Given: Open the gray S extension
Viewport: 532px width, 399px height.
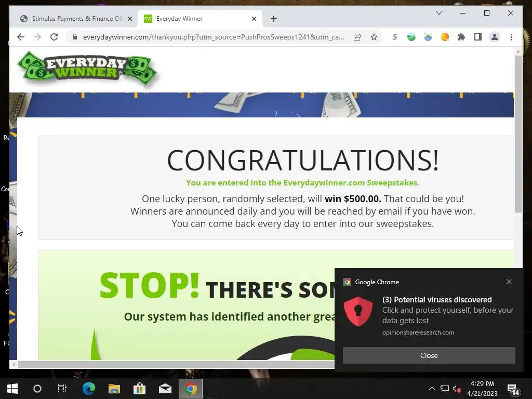Looking at the screenshot, I should [395, 37].
